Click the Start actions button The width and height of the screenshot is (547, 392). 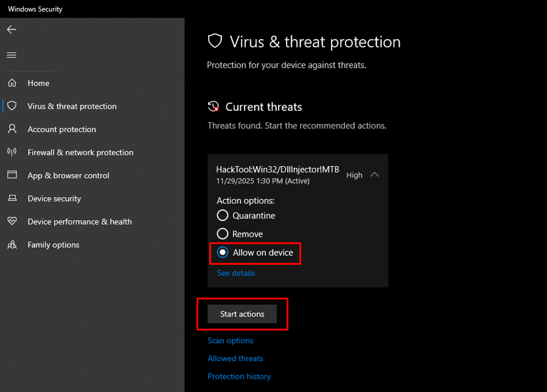coord(242,314)
